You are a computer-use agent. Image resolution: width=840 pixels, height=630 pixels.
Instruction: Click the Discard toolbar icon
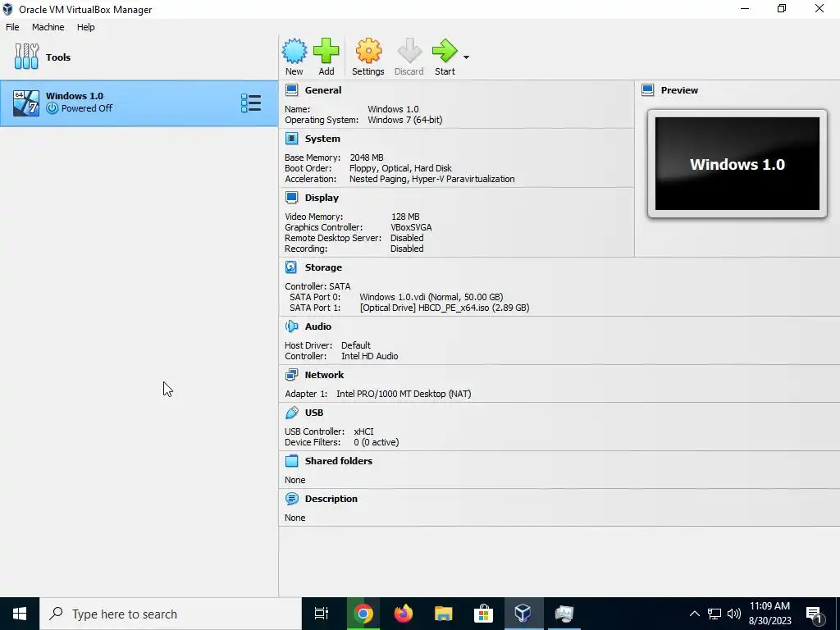pos(409,51)
